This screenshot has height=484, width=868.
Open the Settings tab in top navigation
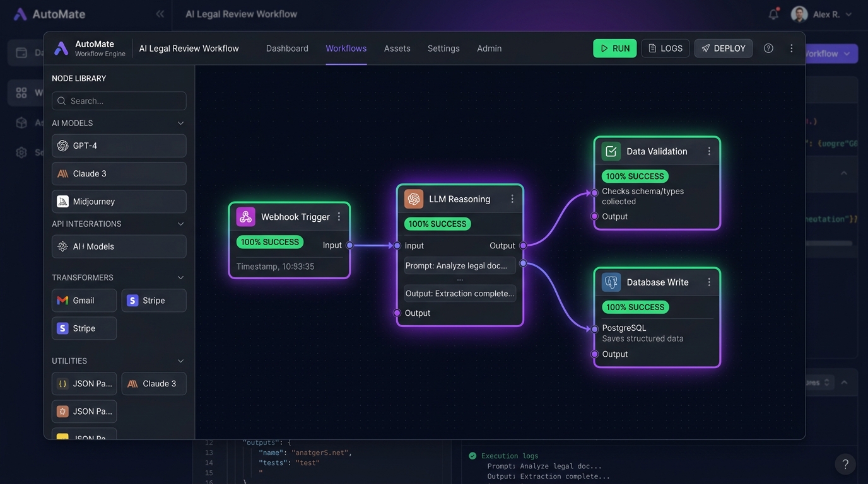click(x=443, y=49)
